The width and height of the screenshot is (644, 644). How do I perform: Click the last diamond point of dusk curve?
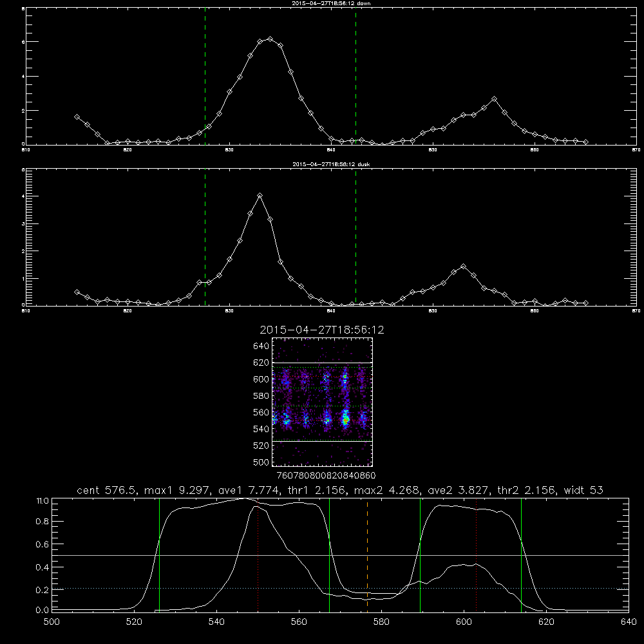585,303
